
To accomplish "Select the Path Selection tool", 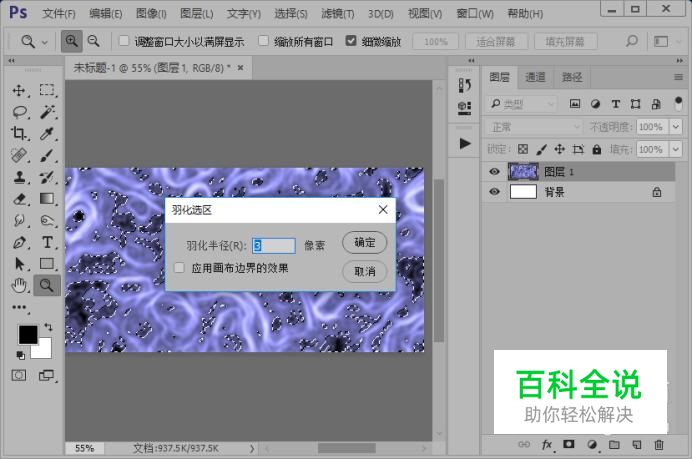I will pyautogui.click(x=19, y=263).
